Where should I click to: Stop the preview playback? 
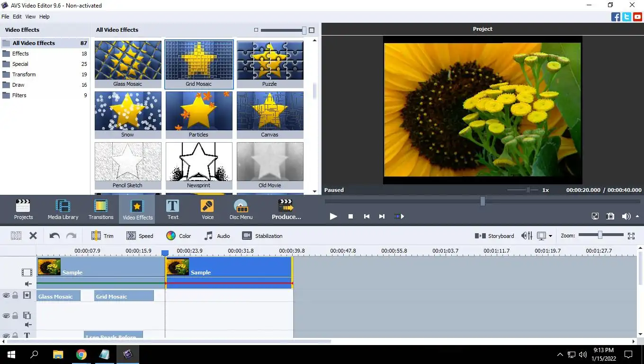(350, 216)
